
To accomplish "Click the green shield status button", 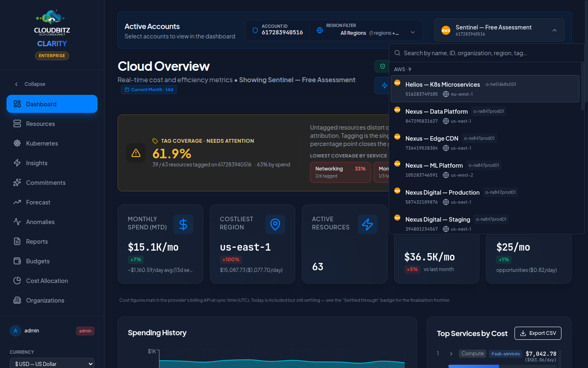I will tap(382, 66).
